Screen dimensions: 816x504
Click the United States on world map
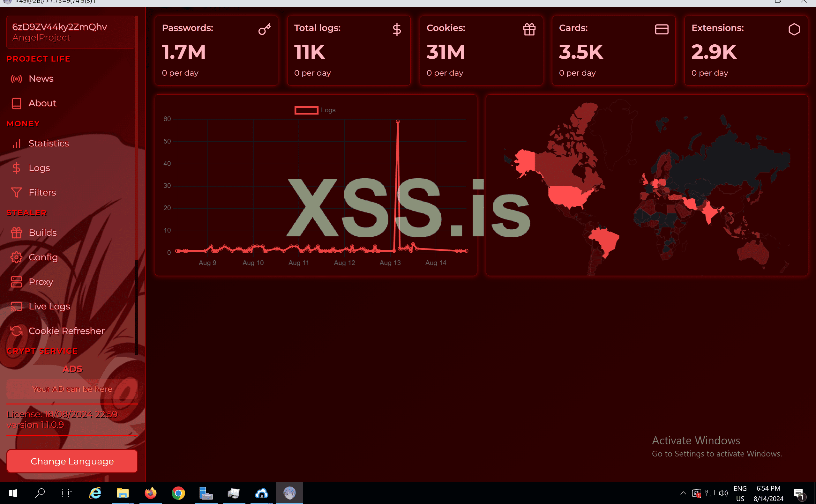(x=567, y=196)
